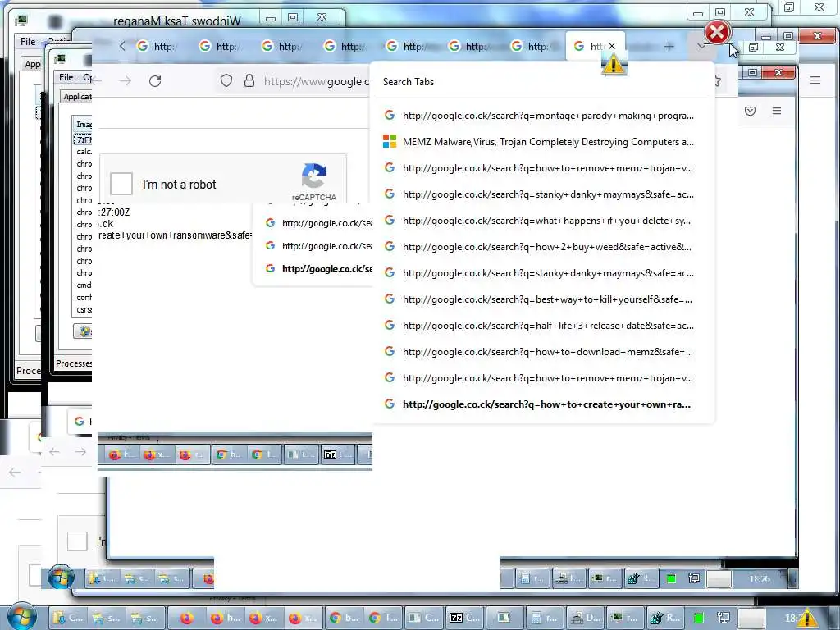The width and height of the screenshot is (840, 630).
Task: Switch to Firefox taskbar button labeled h...
Action: pyautogui.click(x=226, y=619)
